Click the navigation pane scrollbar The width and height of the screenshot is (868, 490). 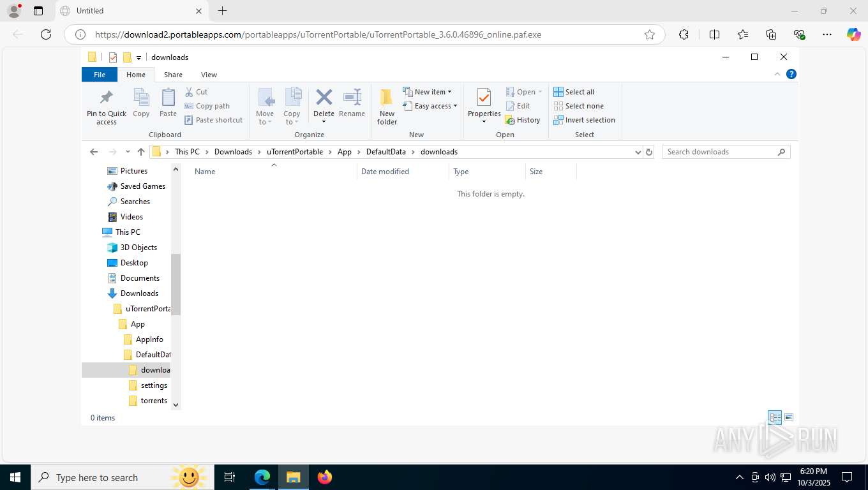[x=176, y=285]
